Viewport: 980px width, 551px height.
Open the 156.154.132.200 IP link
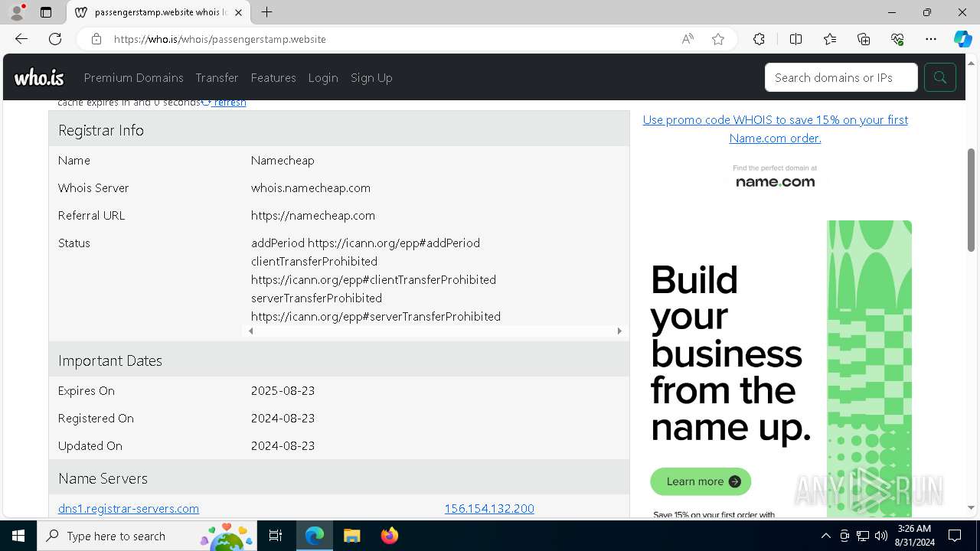tap(489, 508)
